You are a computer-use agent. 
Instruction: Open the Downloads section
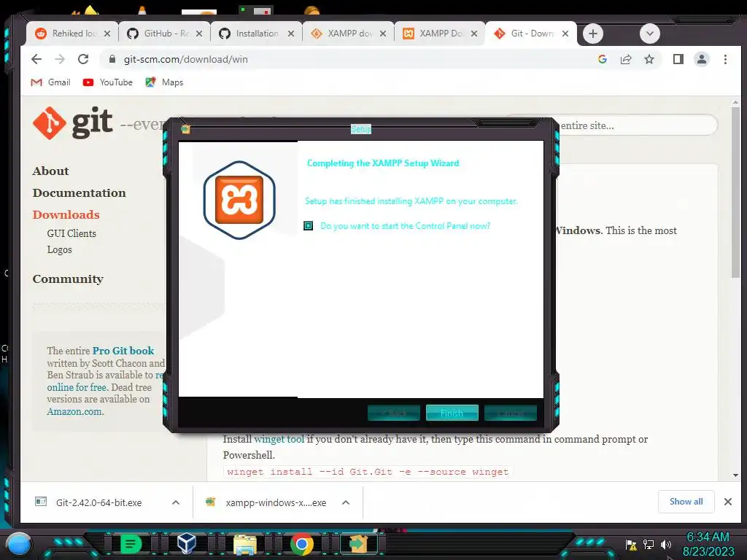[66, 215]
